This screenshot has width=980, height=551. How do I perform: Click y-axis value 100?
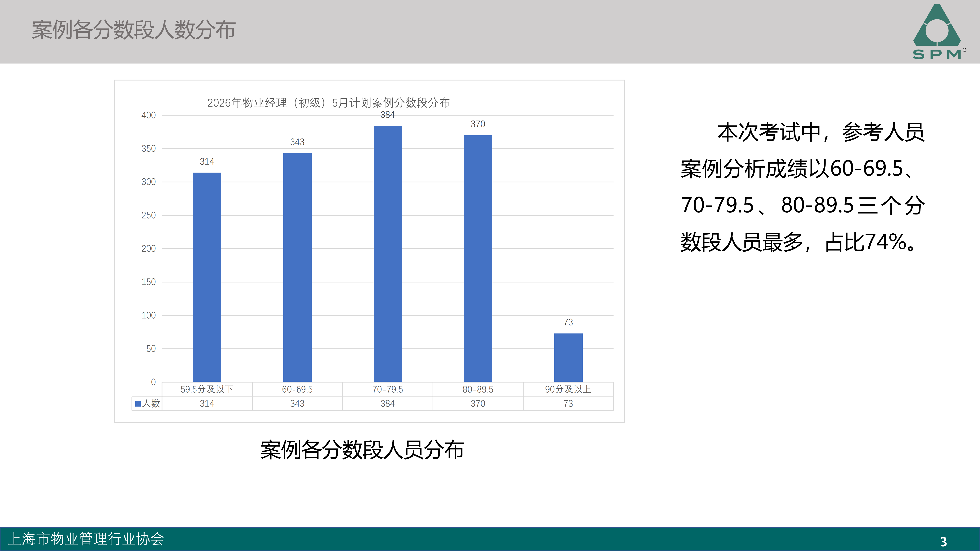(x=148, y=315)
